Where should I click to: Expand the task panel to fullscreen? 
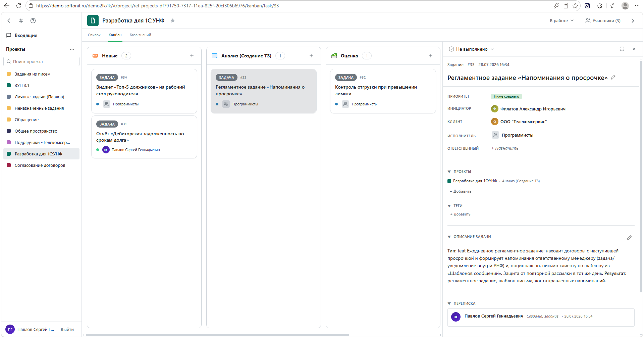622,49
